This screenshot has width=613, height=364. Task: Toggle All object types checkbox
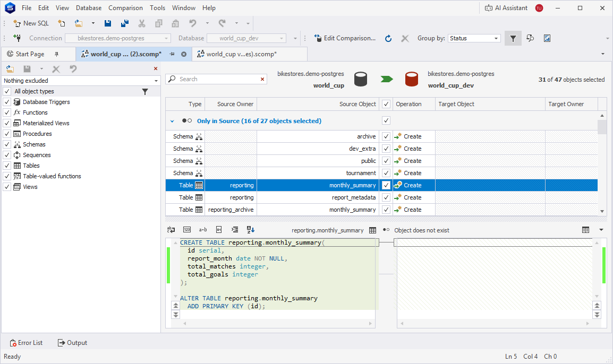(x=7, y=91)
